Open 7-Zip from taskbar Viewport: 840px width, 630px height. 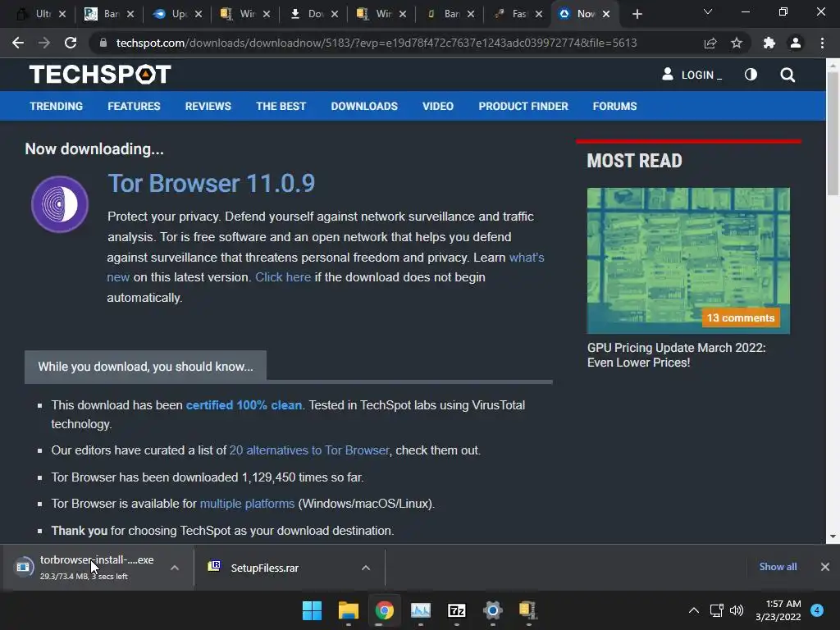point(456,610)
